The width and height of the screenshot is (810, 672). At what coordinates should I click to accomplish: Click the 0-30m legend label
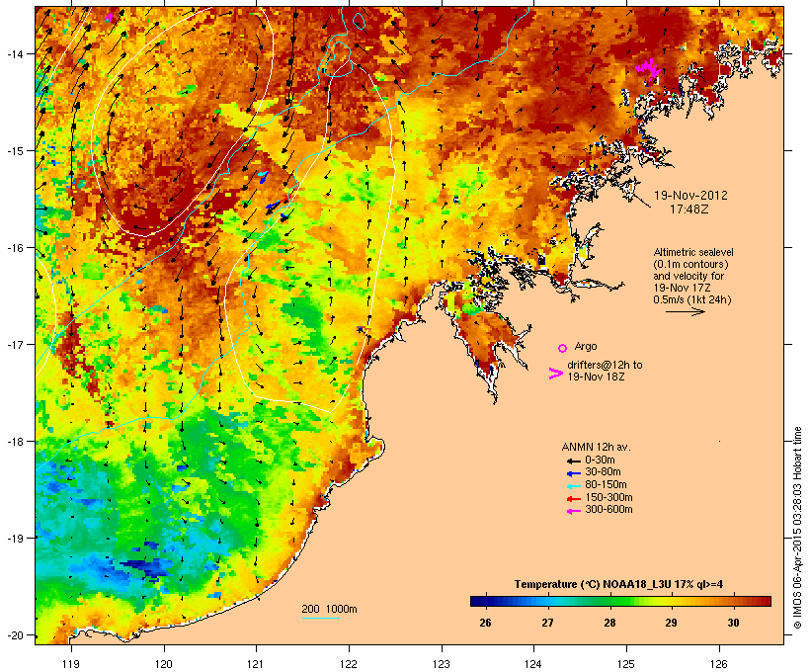coord(600,461)
